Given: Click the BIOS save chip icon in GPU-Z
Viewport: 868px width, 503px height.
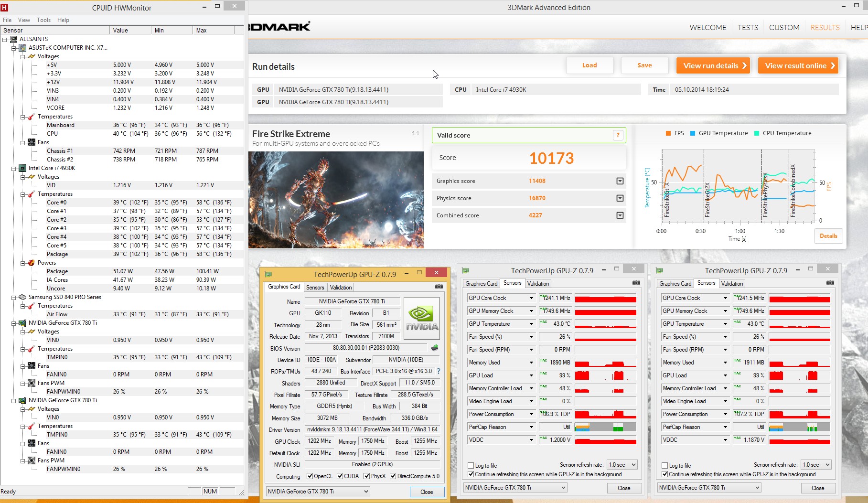Looking at the screenshot, I should click(x=435, y=348).
